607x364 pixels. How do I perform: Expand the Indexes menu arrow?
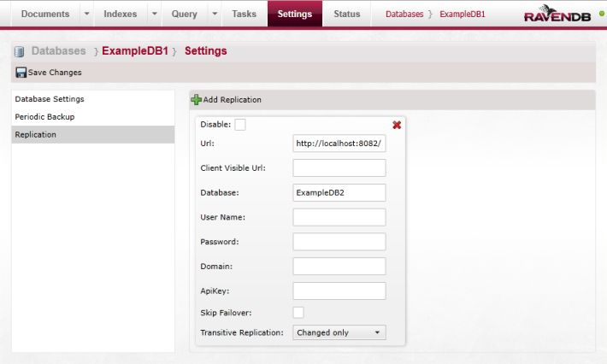point(155,14)
